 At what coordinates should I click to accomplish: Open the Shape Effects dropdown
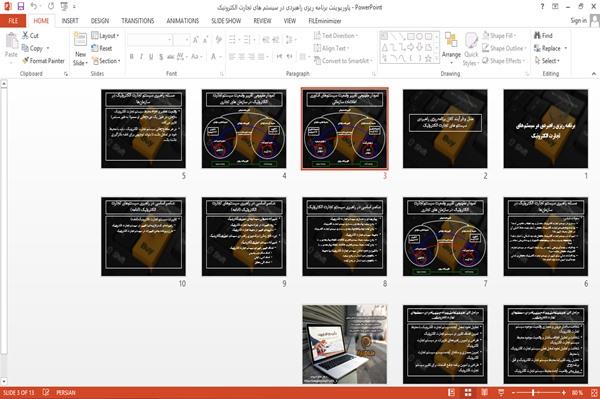click(504, 61)
